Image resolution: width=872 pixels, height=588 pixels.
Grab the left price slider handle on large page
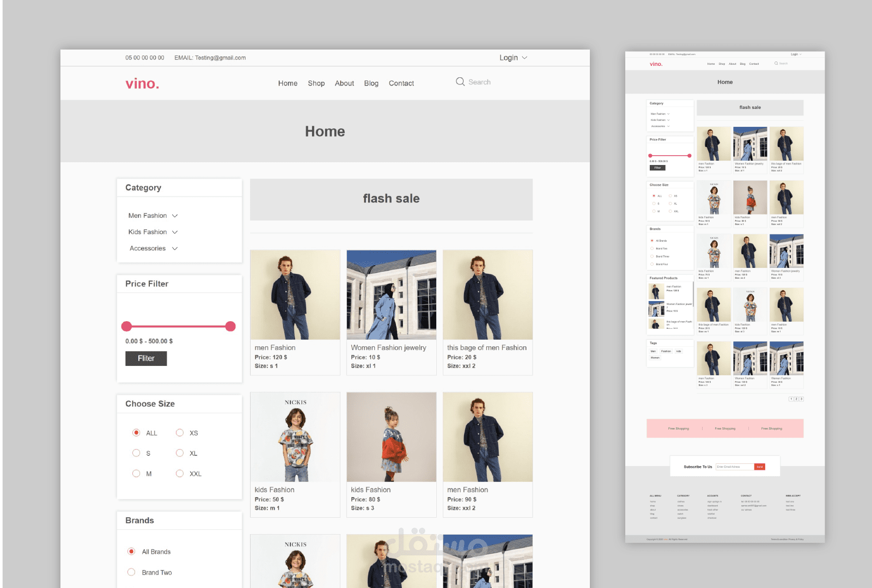[x=126, y=326]
